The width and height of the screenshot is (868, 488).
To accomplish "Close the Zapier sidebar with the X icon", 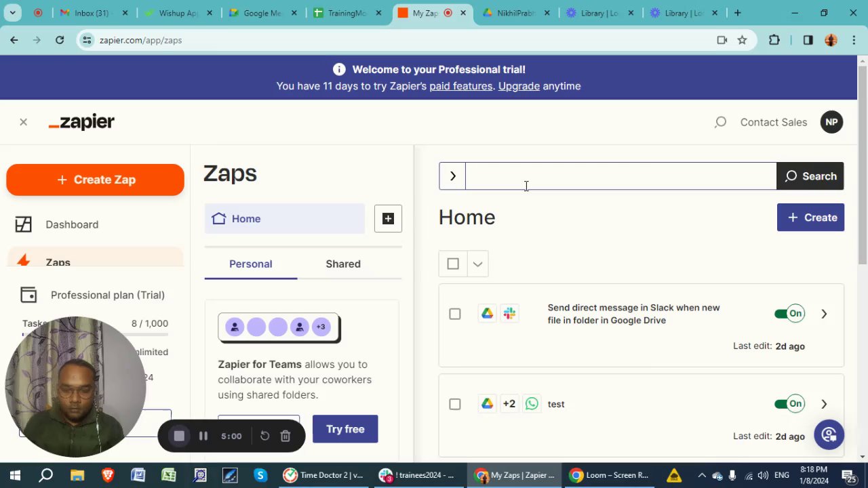I will 23,122.
